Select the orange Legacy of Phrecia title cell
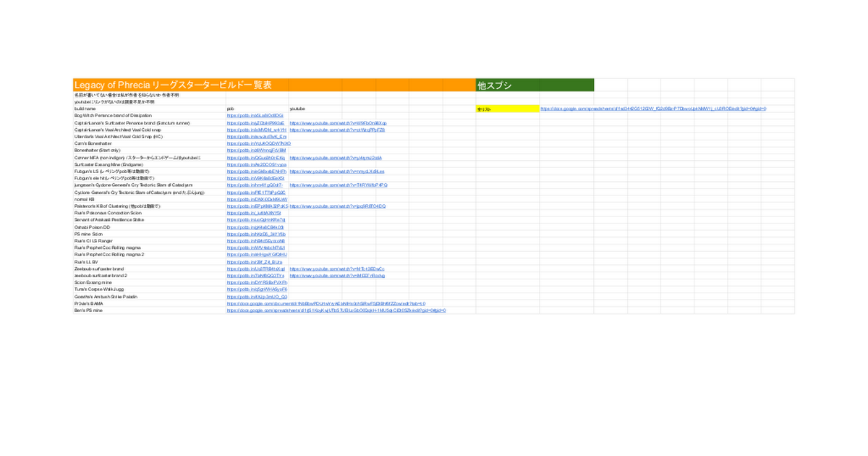Viewport: 868px width, 456px height. coord(273,85)
